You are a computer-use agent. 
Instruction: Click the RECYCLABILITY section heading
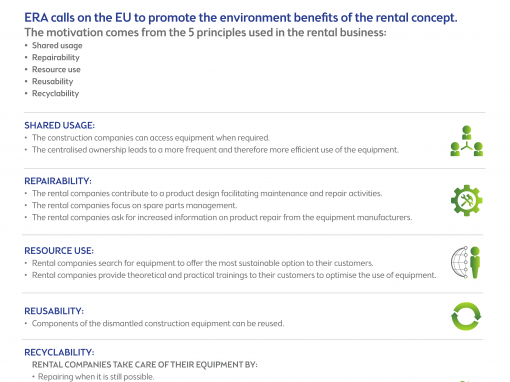point(59,352)
